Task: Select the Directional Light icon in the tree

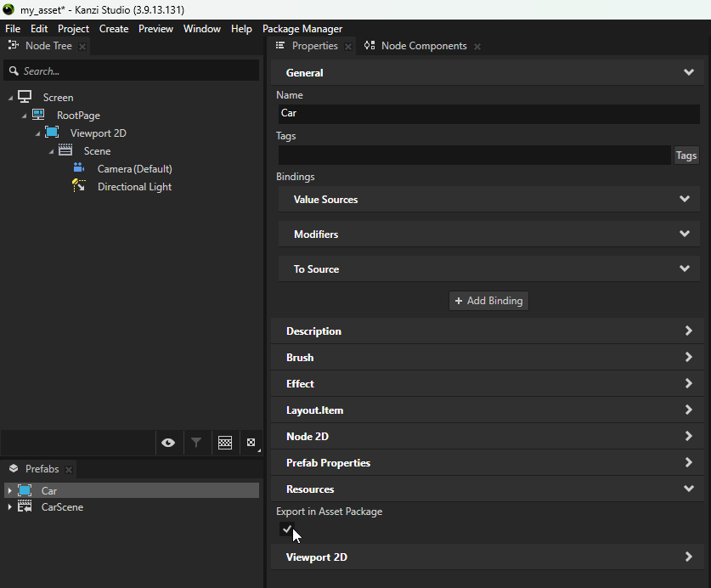Action: pos(79,186)
